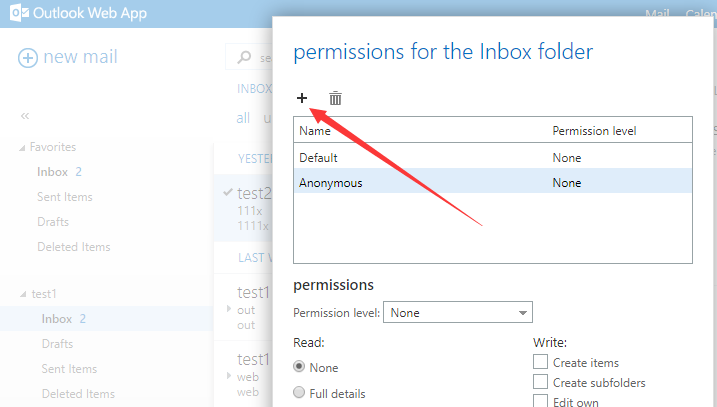Click the checkmark on the test2 message

click(228, 192)
